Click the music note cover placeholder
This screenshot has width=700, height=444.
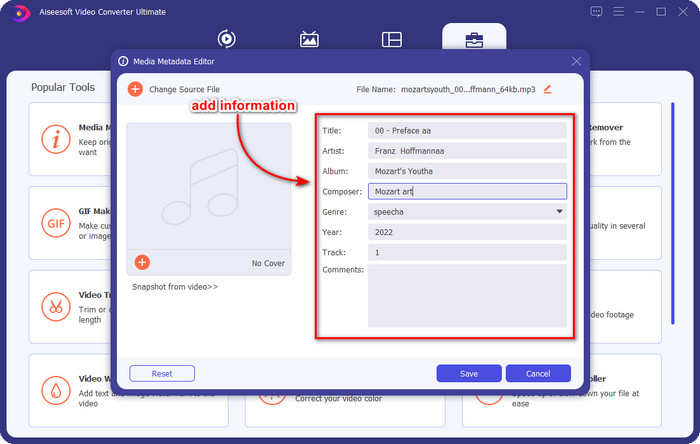pyautogui.click(x=200, y=187)
